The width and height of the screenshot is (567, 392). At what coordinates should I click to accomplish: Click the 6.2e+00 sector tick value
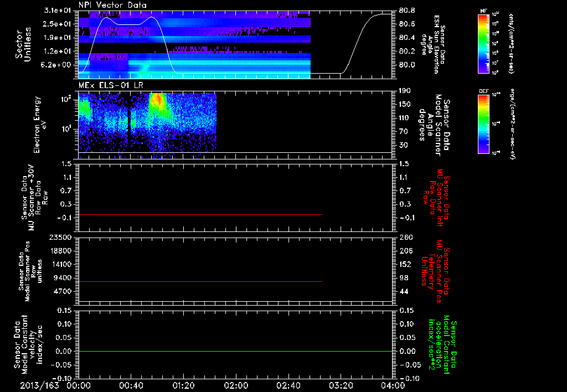[56, 65]
